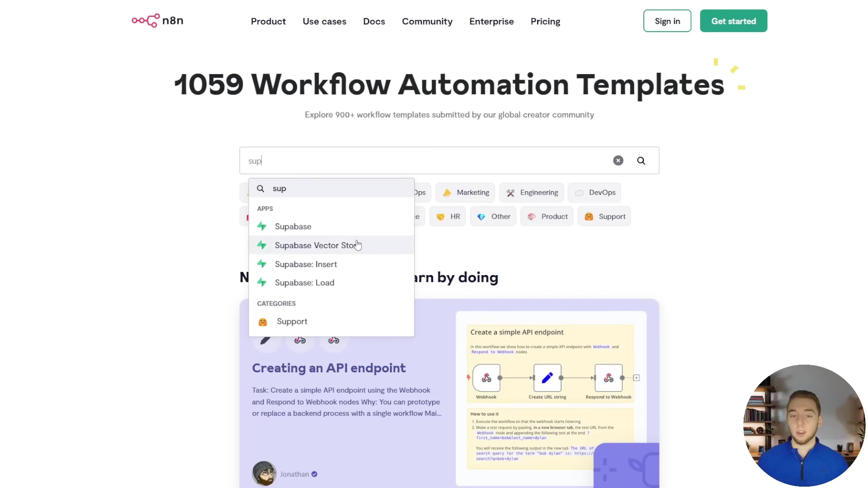868x488 pixels.
Task: Open the Use cases menu
Action: point(324,21)
